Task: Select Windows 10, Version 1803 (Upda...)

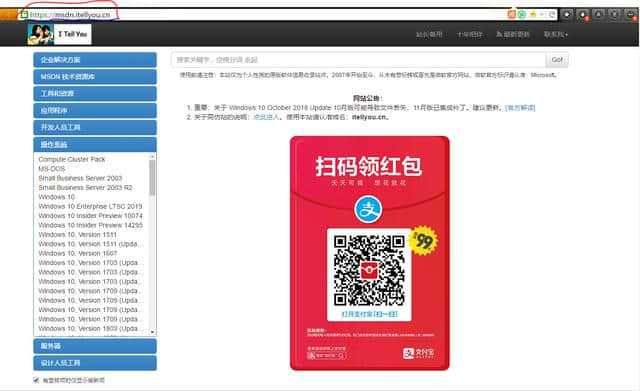Action: (x=90, y=329)
